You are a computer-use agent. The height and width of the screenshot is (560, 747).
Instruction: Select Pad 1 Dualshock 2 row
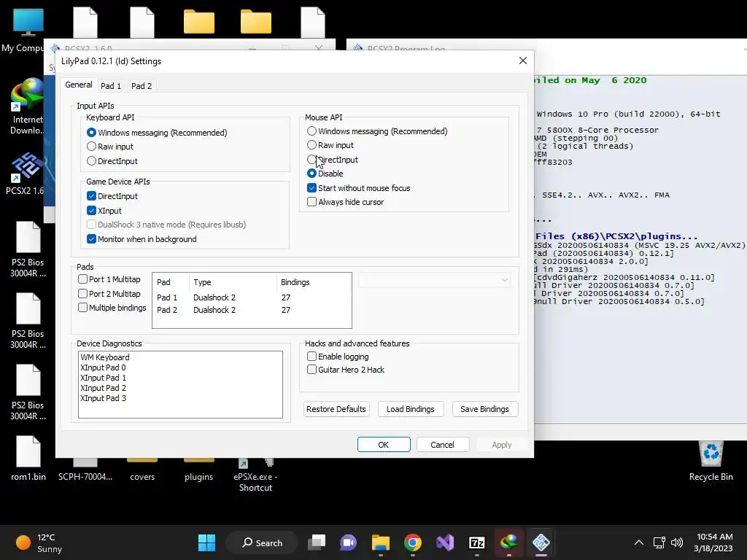[x=252, y=297]
